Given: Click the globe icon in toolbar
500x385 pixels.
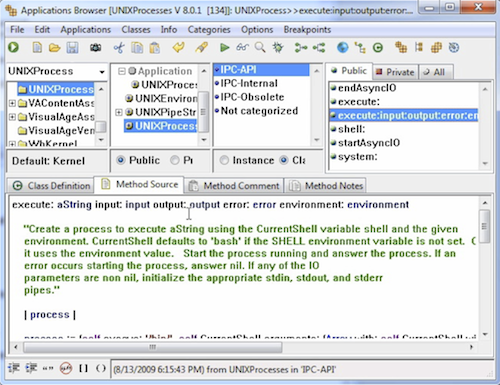Looking at the screenshot, I should pos(342,48).
